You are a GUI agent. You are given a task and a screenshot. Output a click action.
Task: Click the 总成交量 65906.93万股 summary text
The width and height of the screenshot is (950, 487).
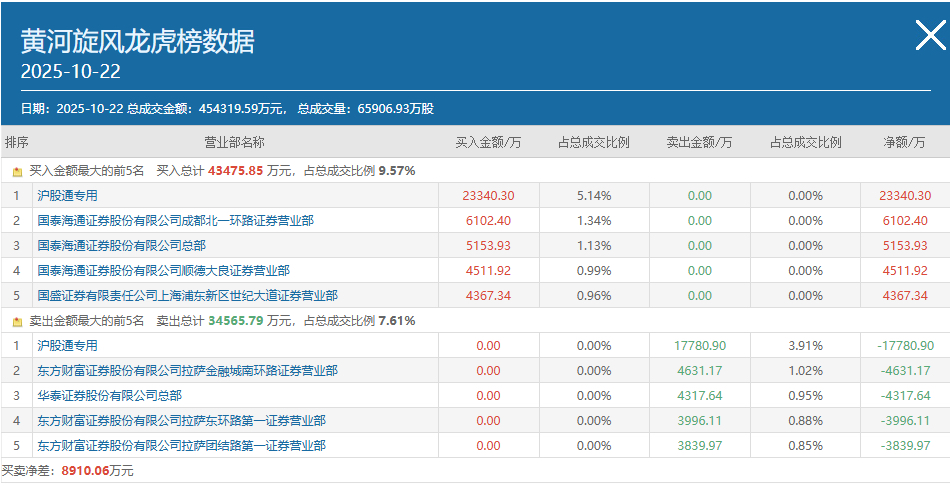click(x=366, y=109)
